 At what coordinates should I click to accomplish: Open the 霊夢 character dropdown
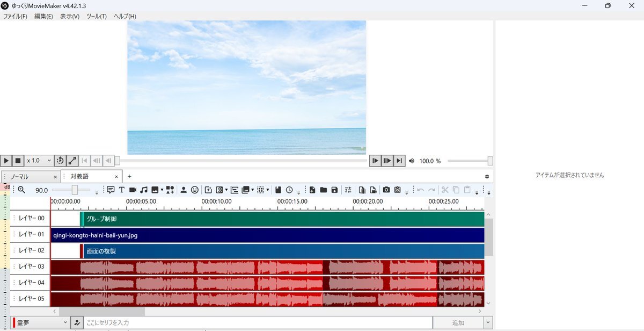(x=41, y=323)
